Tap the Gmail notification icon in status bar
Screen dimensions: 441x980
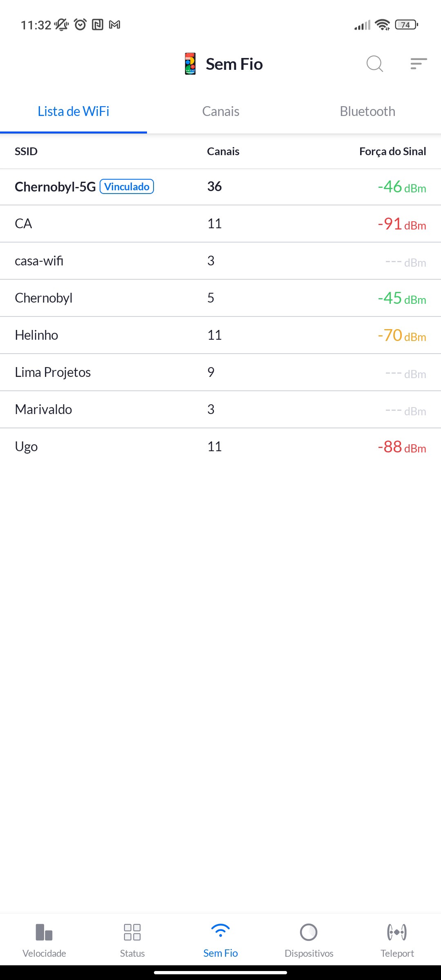pyautogui.click(x=115, y=25)
